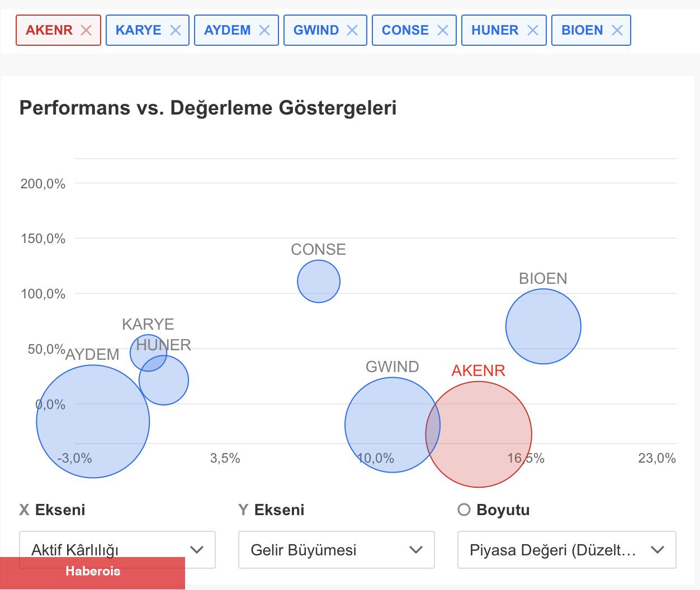Click the BIOEN bubble in chart
Viewport: 700px width, 590px height.
(x=543, y=326)
